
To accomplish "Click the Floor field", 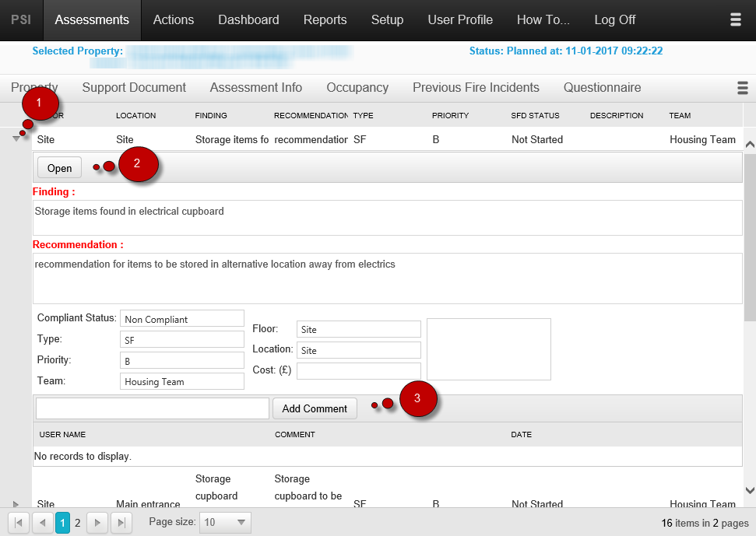I will 359,329.
